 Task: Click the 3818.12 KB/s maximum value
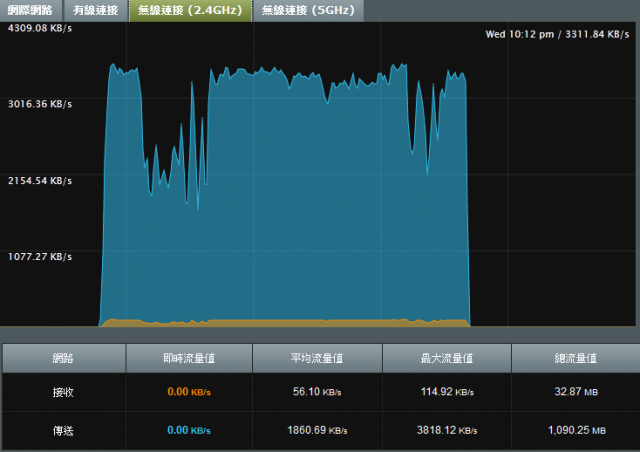(447, 430)
